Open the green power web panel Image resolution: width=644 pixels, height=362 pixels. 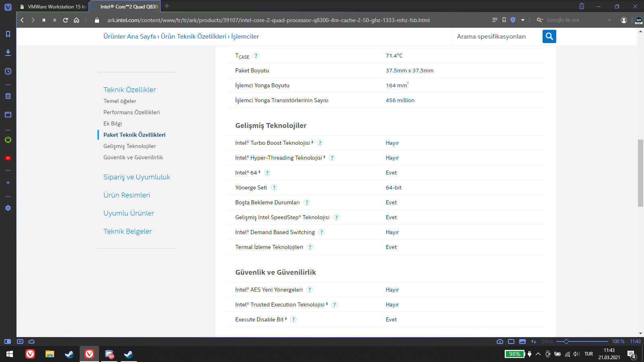(8, 140)
